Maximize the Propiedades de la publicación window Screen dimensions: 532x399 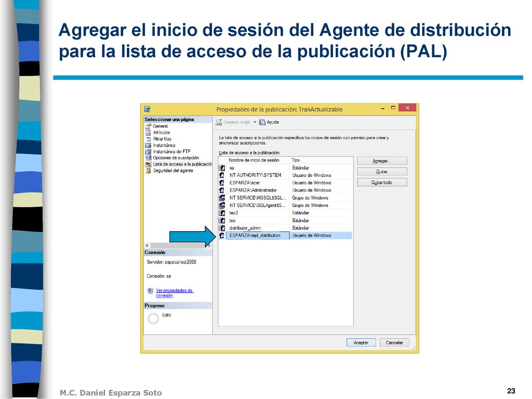393,108
